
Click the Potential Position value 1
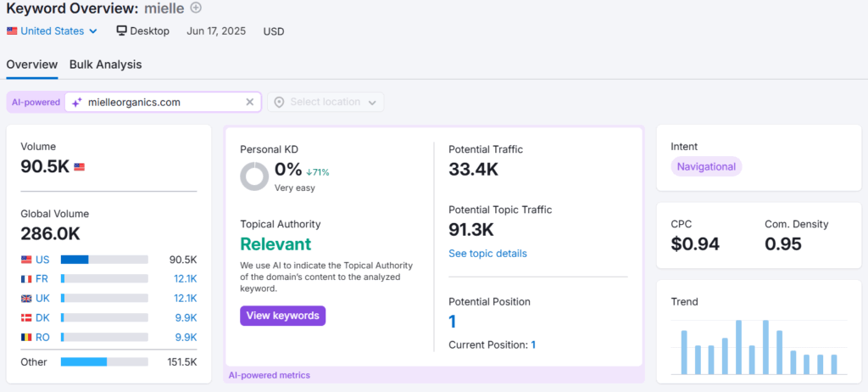453,322
